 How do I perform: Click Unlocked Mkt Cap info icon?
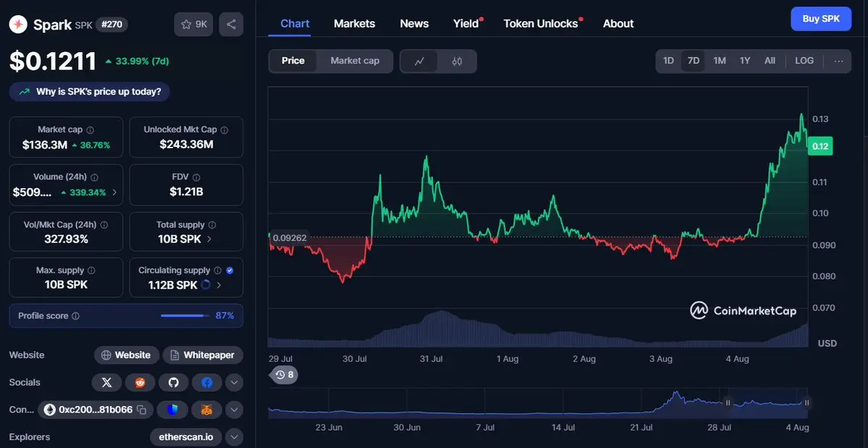pos(224,130)
